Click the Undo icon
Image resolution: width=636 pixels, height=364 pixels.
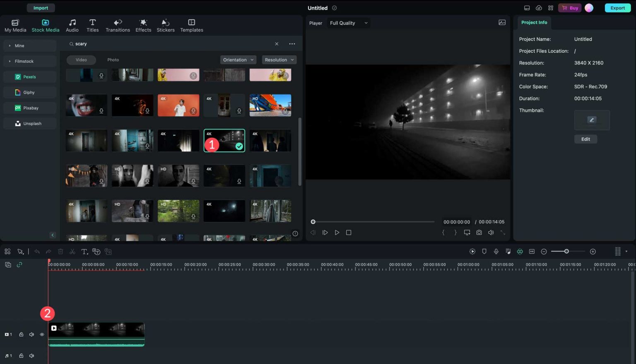point(37,251)
